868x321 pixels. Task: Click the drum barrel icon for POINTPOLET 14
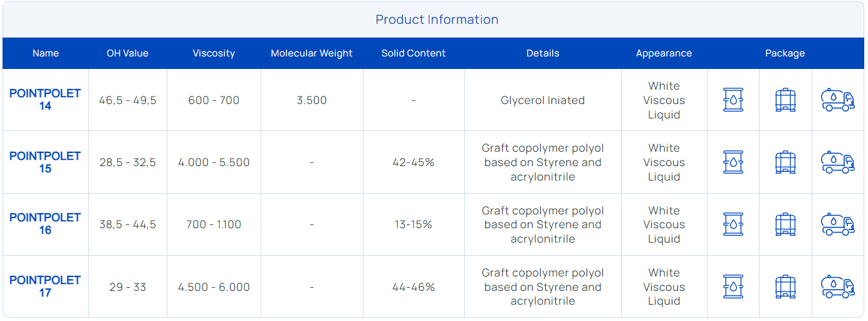coord(733,100)
